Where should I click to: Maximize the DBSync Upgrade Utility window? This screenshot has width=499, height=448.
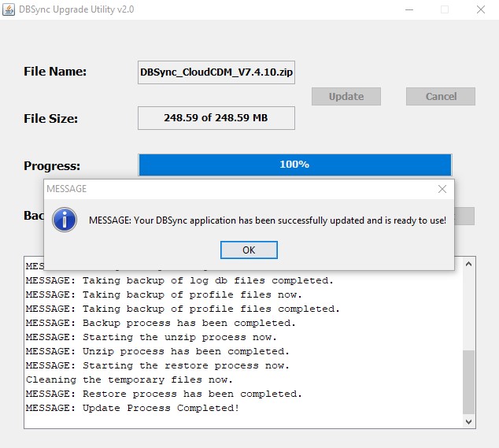click(445, 9)
